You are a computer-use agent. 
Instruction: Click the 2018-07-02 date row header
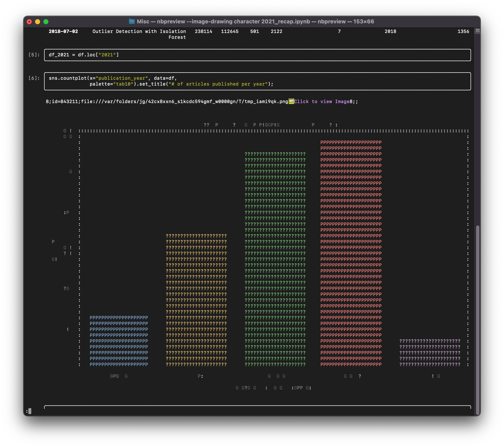[x=63, y=31]
